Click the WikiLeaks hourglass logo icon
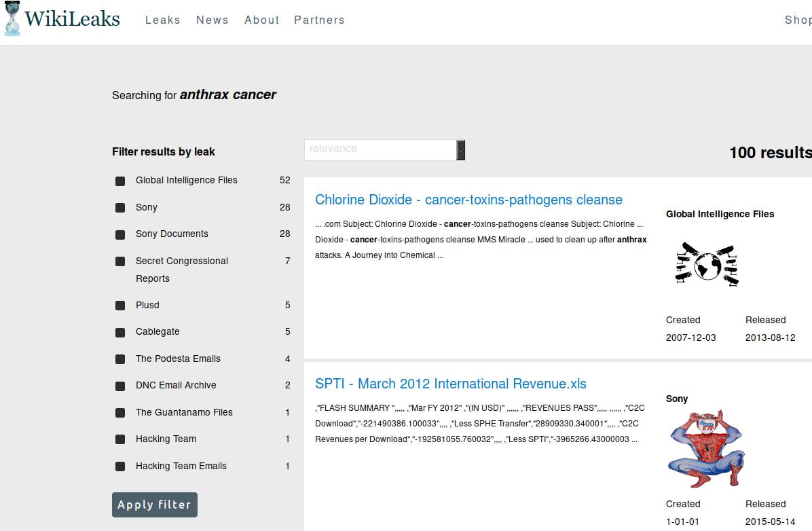This screenshot has height=531, width=812. pos(12,18)
